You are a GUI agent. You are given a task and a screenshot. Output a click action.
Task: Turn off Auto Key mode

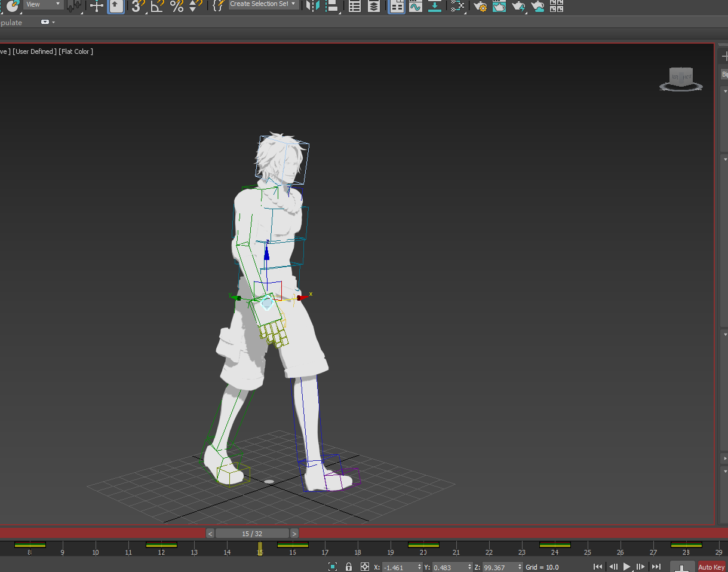tap(711, 567)
